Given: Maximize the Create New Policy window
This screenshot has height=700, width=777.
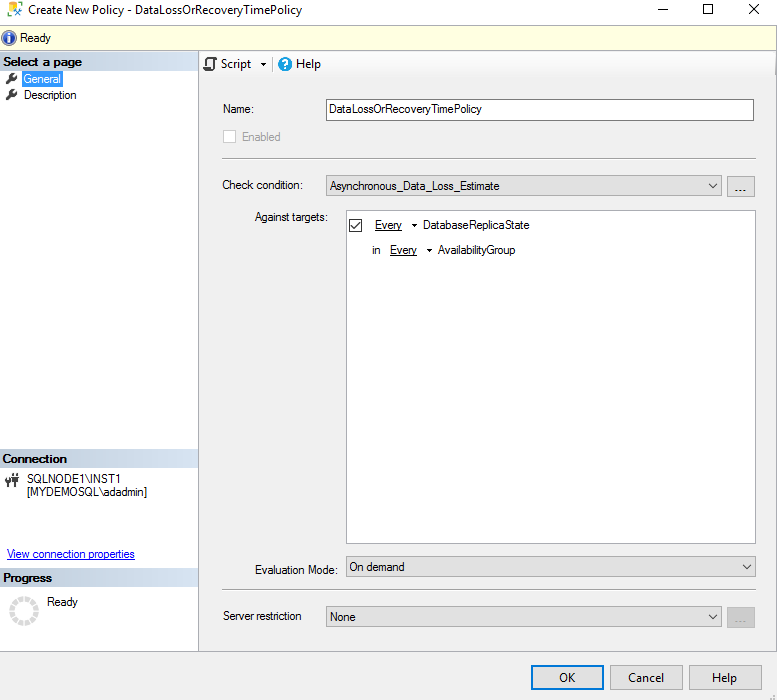Looking at the screenshot, I should pos(708,9).
